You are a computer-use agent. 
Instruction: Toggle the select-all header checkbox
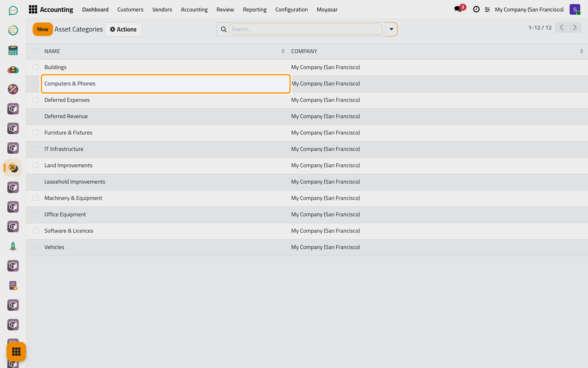(x=36, y=51)
